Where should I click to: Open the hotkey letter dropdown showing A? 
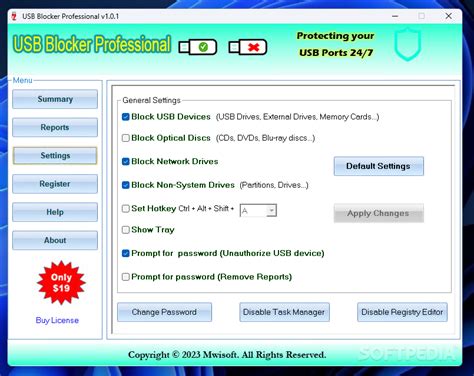coord(258,211)
